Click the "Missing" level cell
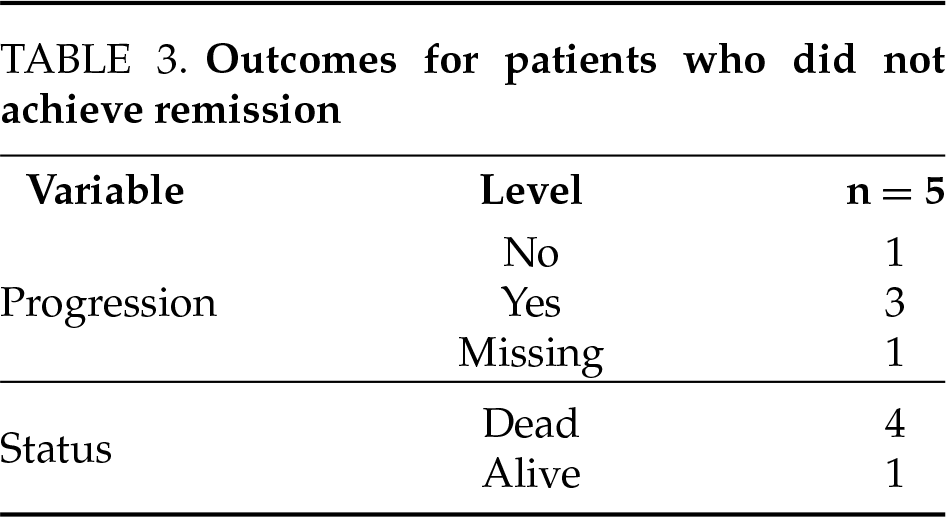Image resolution: width=946 pixels, height=517 pixels. click(x=531, y=352)
